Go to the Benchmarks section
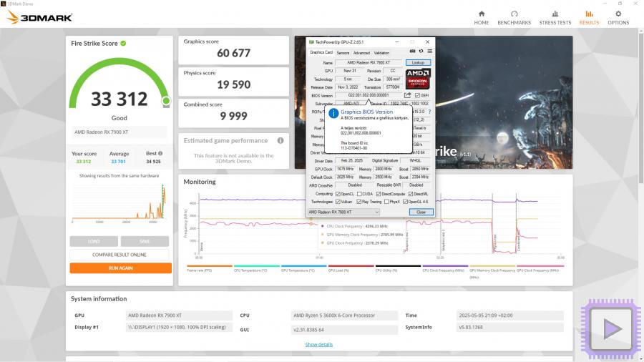 [514, 18]
